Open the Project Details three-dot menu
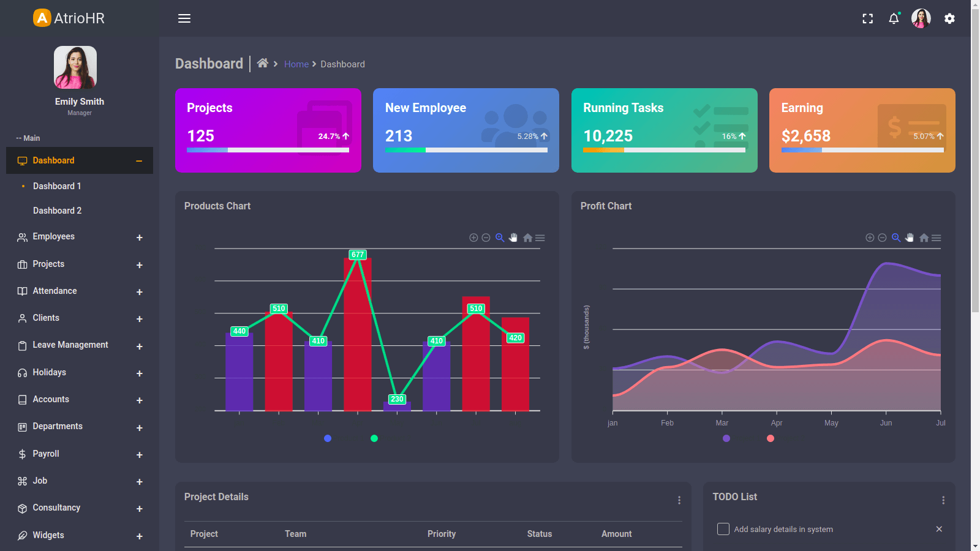This screenshot has height=551, width=980. click(x=679, y=500)
